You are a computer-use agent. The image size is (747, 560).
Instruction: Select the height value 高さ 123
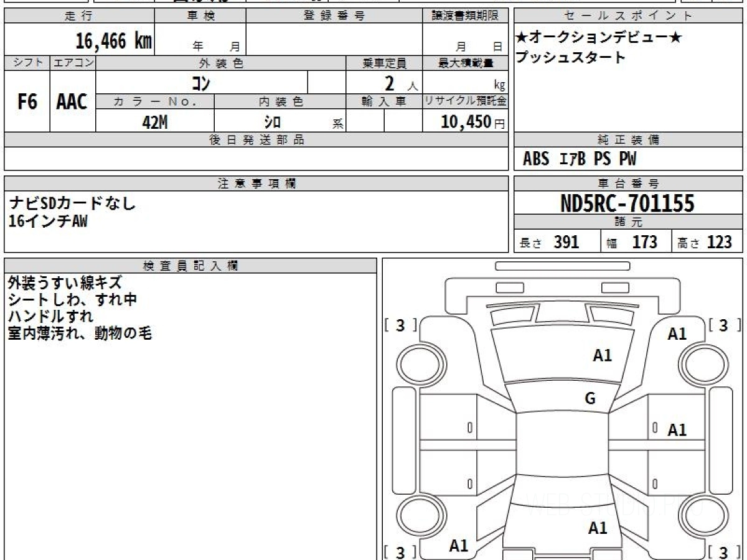pos(705,242)
